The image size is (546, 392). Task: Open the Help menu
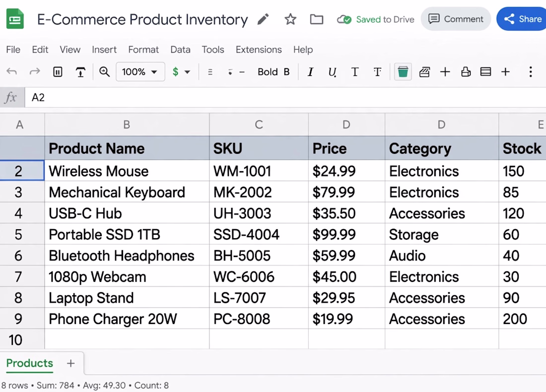303,50
